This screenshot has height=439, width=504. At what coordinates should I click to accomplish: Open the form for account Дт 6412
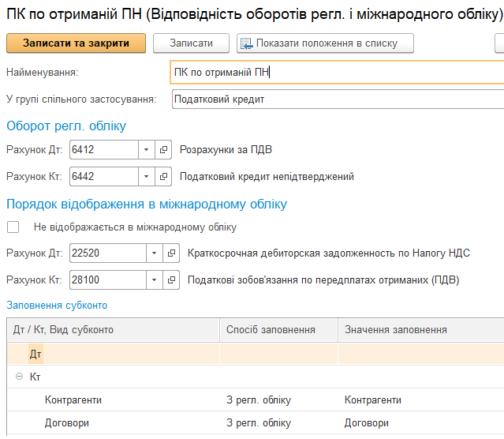coord(164,149)
